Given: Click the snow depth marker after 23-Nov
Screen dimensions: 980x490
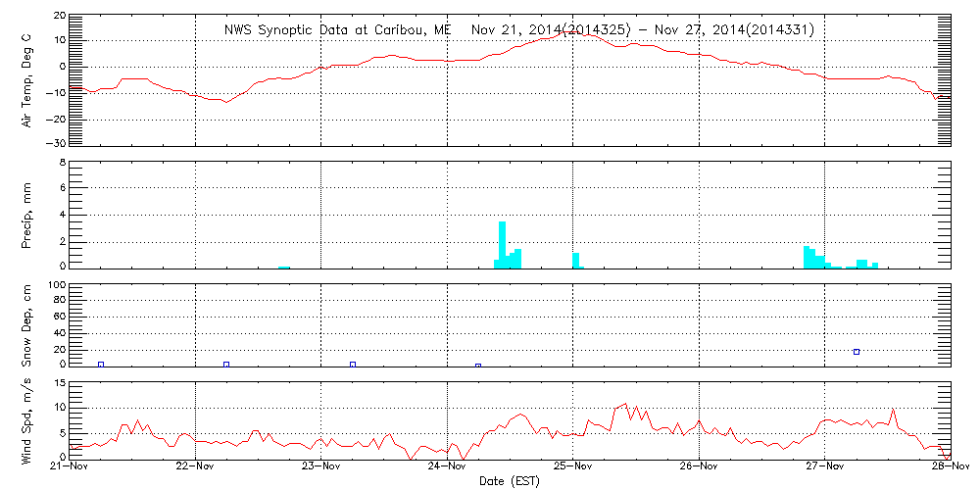Looking at the screenshot, I should pyautogui.click(x=353, y=365).
